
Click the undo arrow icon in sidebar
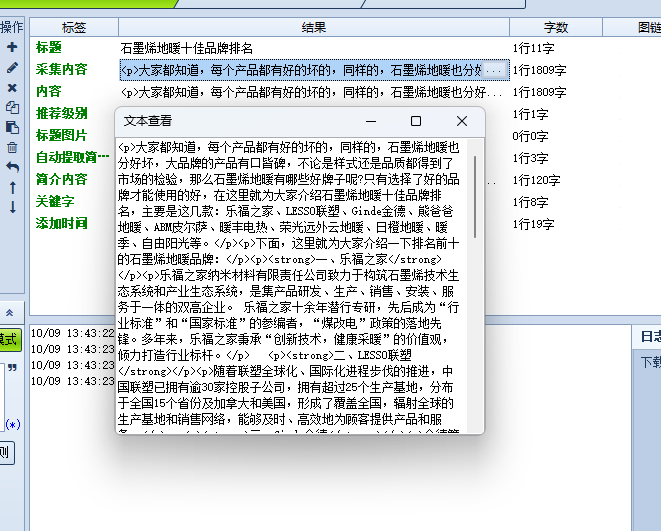12,167
